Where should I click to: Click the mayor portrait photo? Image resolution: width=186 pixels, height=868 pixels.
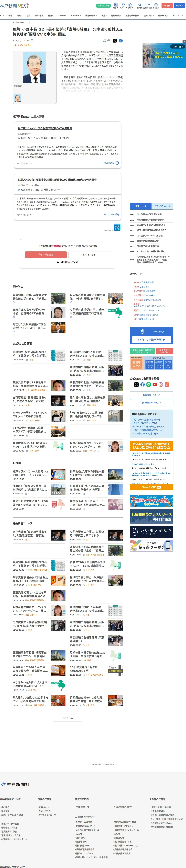(x=35, y=68)
